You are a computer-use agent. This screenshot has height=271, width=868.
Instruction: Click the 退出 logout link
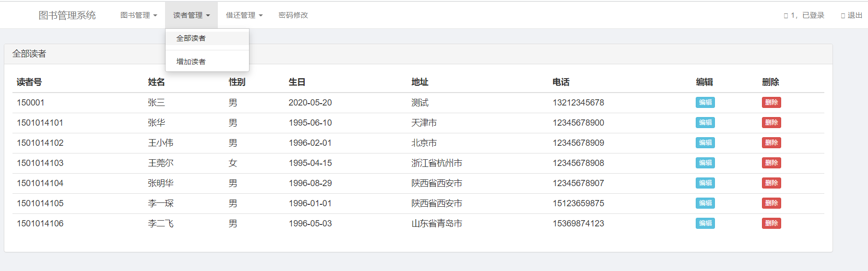tap(852, 15)
